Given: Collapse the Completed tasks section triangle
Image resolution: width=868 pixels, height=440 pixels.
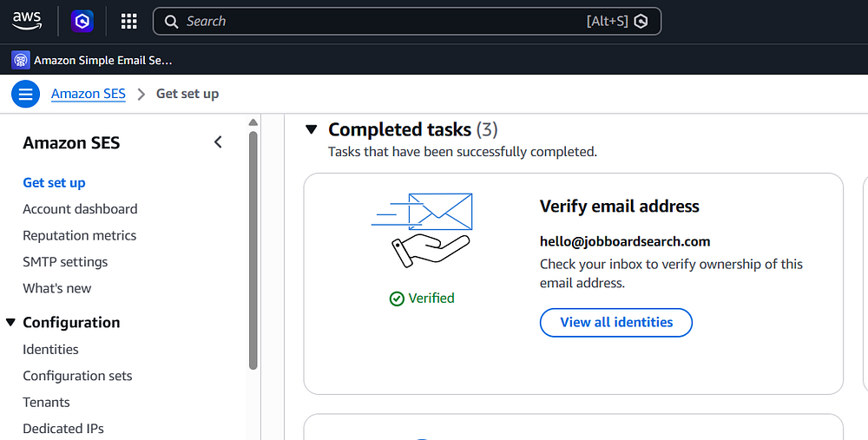Looking at the screenshot, I should (312, 129).
